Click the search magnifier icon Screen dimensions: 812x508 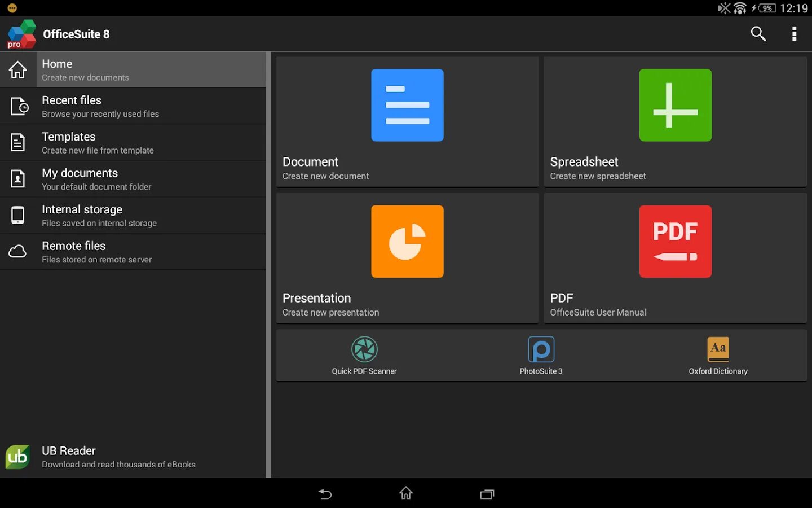point(758,33)
